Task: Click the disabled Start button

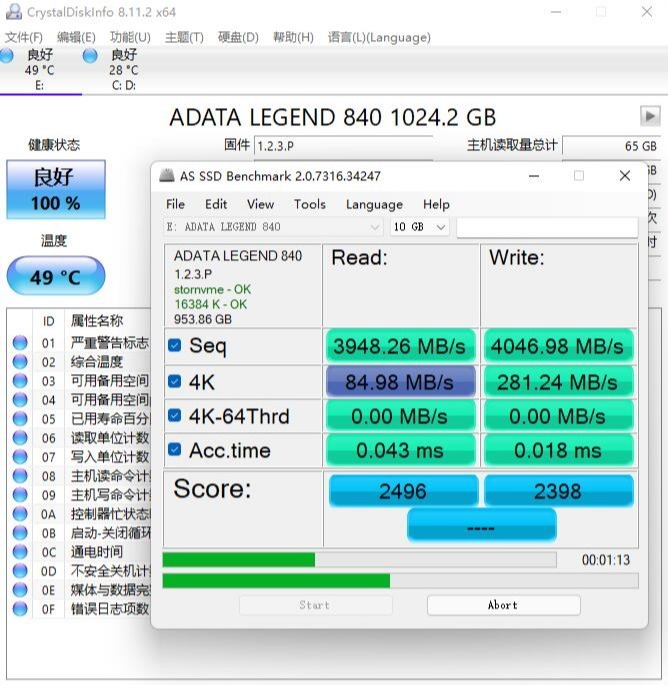Action: coord(315,605)
